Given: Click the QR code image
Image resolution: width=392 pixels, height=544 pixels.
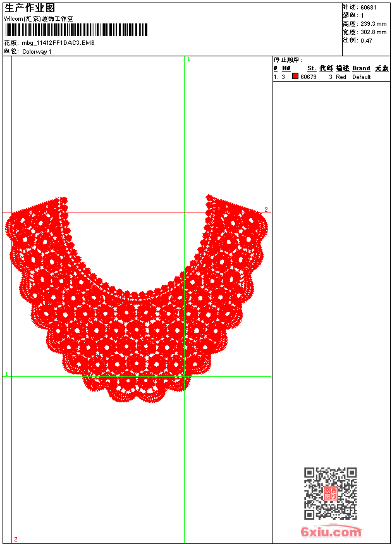Looking at the screenshot, I should [330, 493].
